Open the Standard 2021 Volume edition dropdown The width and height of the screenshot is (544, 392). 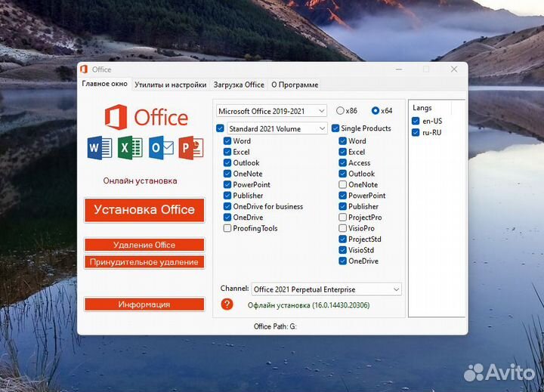(x=277, y=128)
